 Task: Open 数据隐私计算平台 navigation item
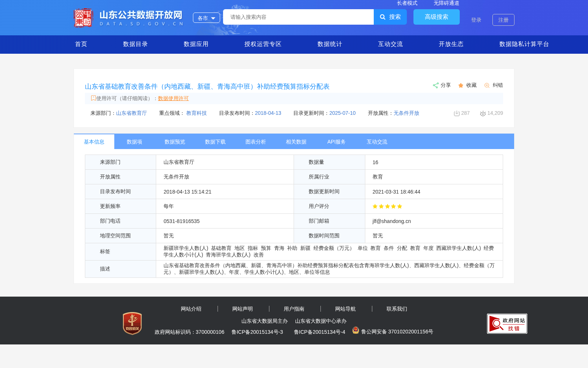pyautogui.click(x=524, y=44)
